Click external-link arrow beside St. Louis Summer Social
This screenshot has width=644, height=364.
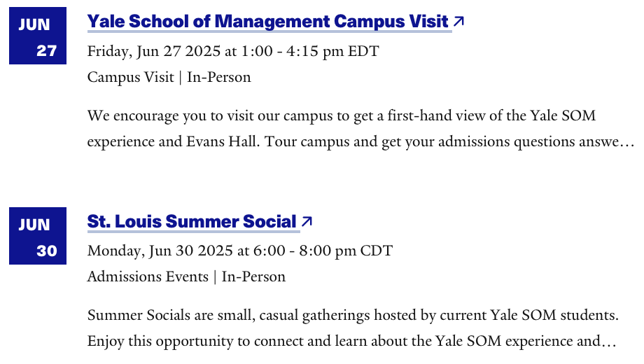click(x=307, y=221)
